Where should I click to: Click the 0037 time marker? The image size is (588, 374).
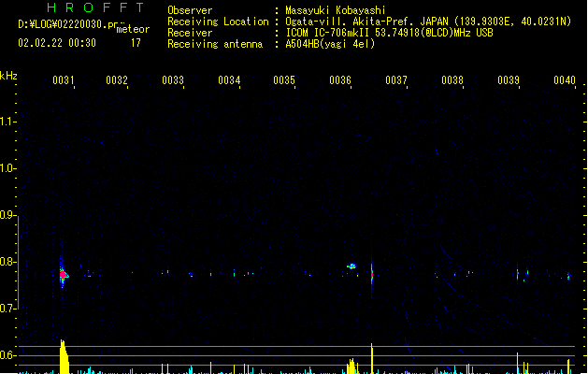click(x=396, y=80)
